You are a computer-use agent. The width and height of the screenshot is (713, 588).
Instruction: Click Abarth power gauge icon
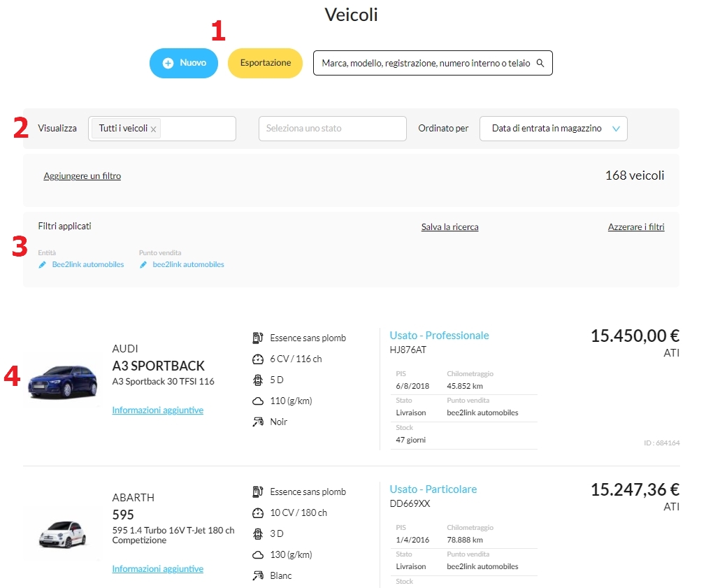tap(258, 513)
